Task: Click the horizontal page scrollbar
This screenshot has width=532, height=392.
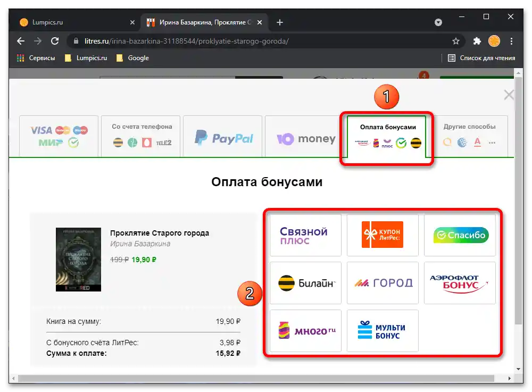Action: [256, 378]
